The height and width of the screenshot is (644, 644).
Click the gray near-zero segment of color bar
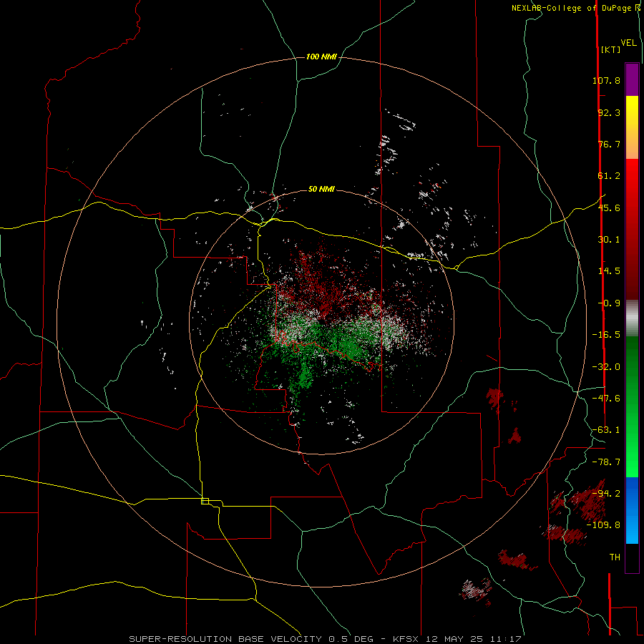tap(632, 318)
